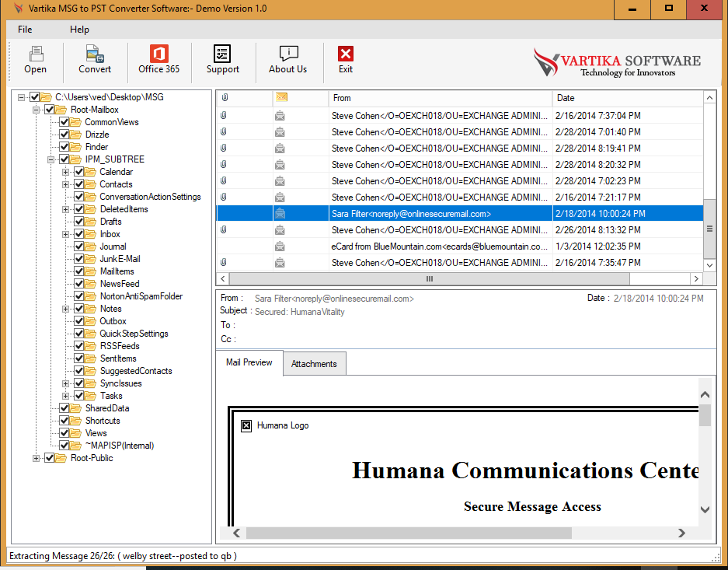Uncheck the Root-Mailbox checkbox

pyautogui.click(x=50, y=110)
